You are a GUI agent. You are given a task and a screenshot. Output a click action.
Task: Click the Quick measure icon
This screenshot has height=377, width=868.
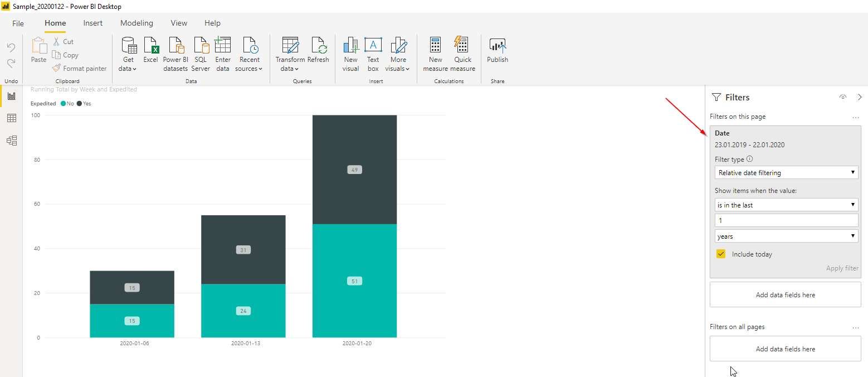(461, 46)
